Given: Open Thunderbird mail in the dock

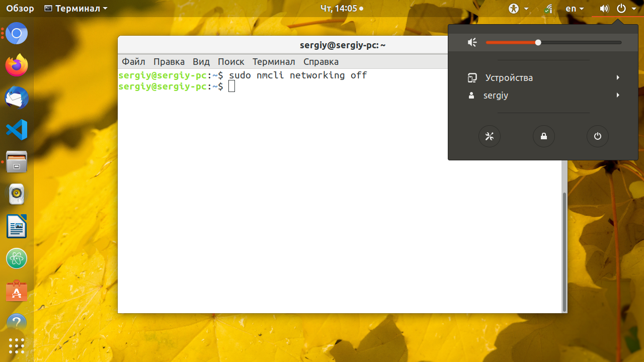Looking at the screenshot, I should [17, 98].
